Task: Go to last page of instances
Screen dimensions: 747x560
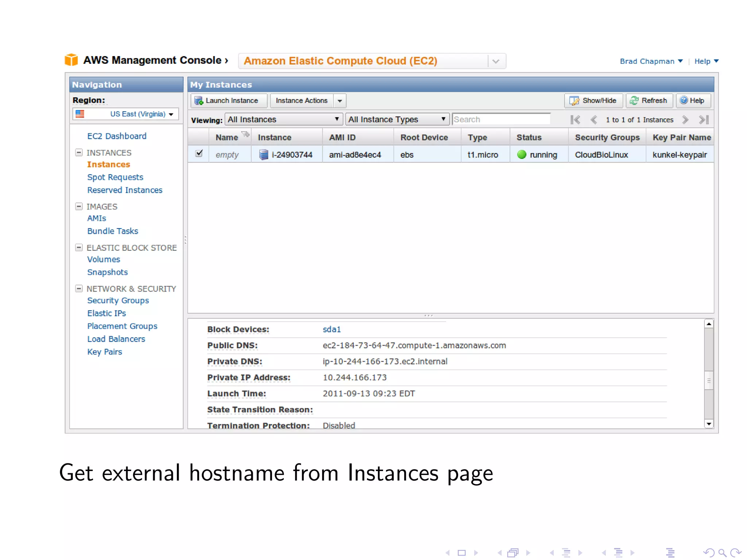Action: [704, 120]
